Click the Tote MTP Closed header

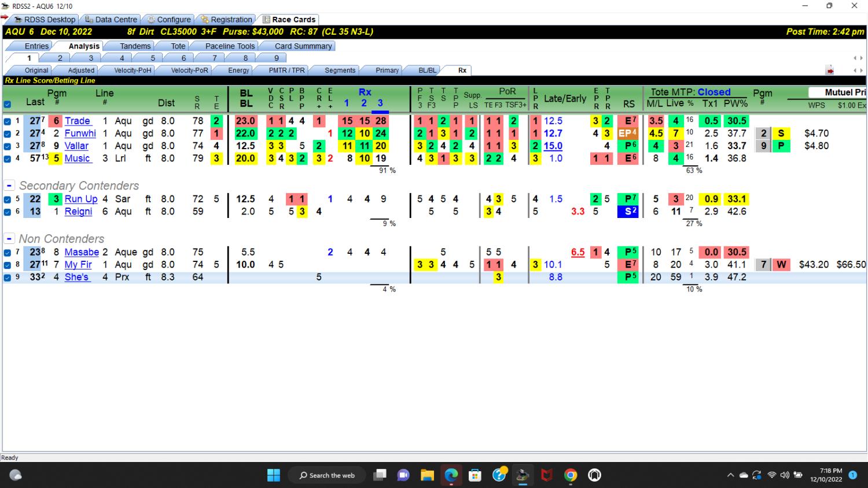[x=690, y=92]
